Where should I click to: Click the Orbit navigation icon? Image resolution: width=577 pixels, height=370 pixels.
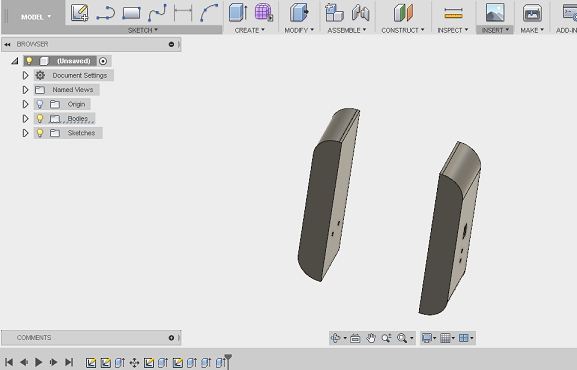[x=336, y=338]
